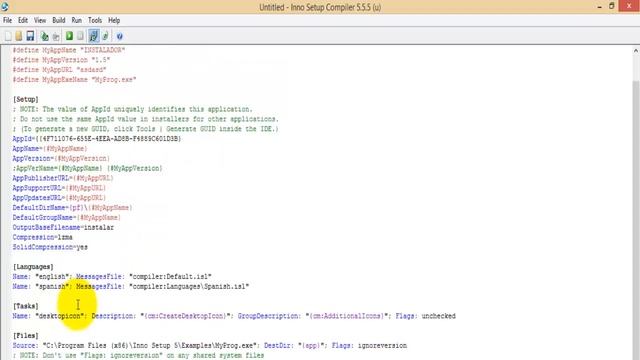Screen dimensions: 640x360
Task: Toggle the Target Uninstall toolbar button
Action: (x=105, y=36)
